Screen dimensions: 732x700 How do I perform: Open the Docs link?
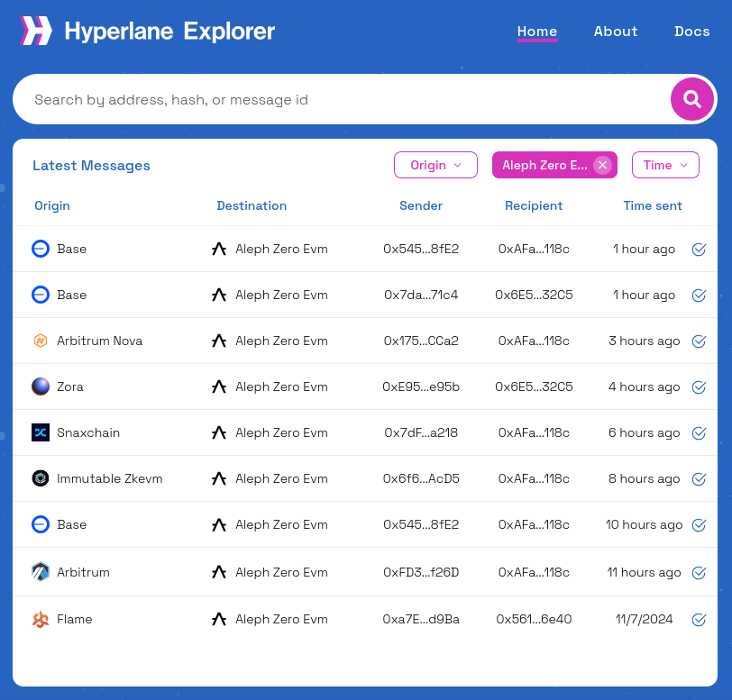pos(691,32)
